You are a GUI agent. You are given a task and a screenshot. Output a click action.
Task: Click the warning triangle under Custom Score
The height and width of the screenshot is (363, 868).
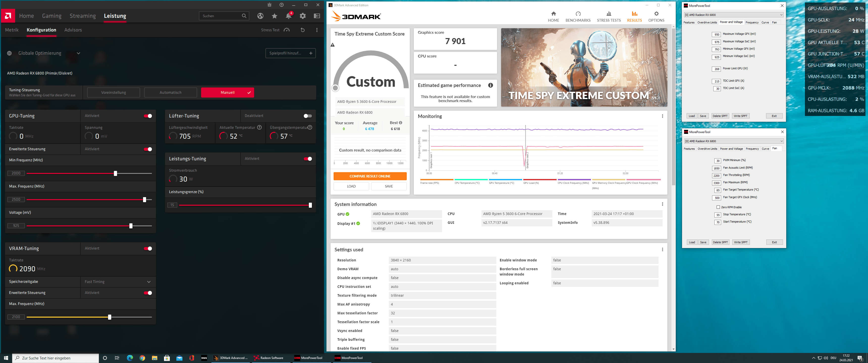333,45
